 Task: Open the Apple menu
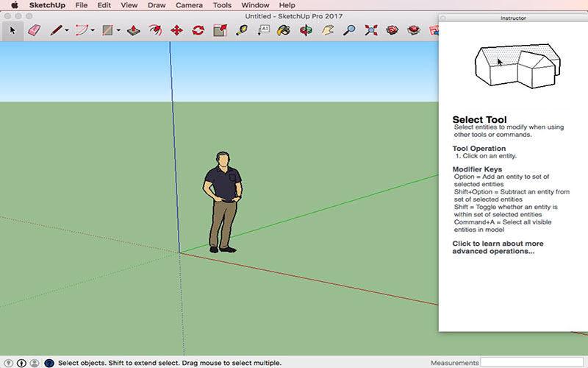click(14, 5)
